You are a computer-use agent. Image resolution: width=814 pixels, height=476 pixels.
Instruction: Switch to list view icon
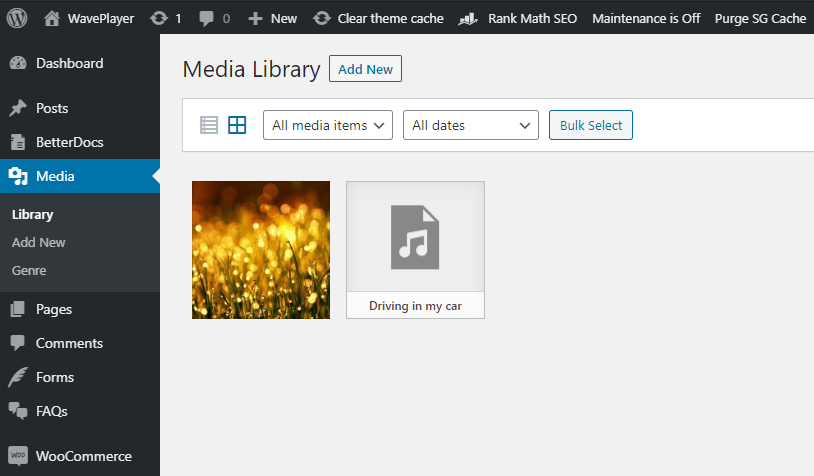[x=209, y=125]
